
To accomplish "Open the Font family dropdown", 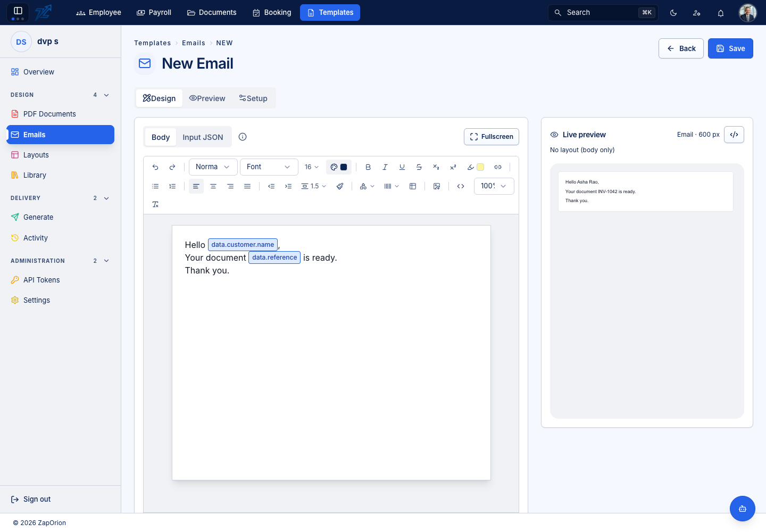I will pyautogui.click(x=269, y=167).
